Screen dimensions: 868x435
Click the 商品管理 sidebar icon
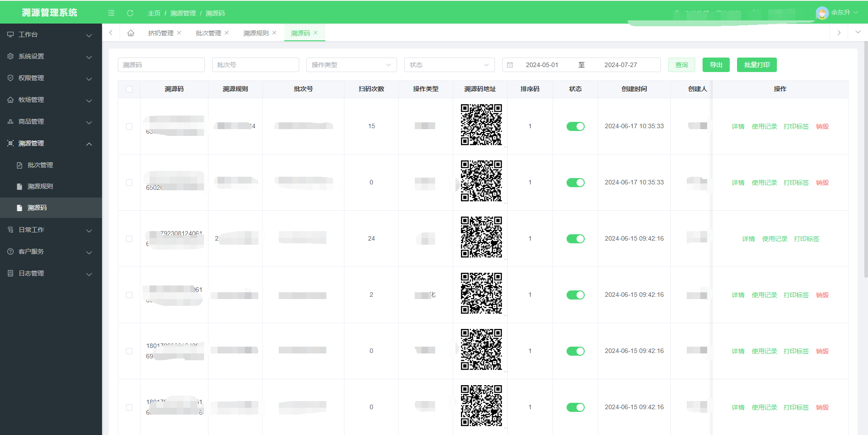[x=10, y=121]
